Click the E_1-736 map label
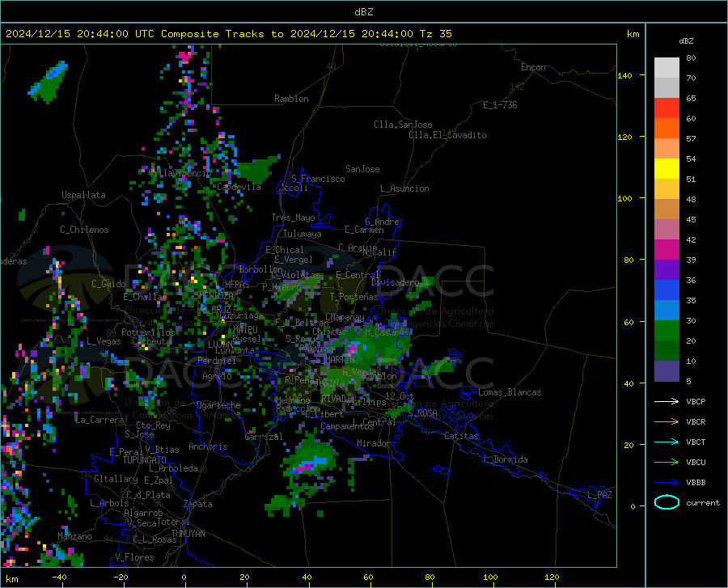728x588 pixels. tap(500, 105)
